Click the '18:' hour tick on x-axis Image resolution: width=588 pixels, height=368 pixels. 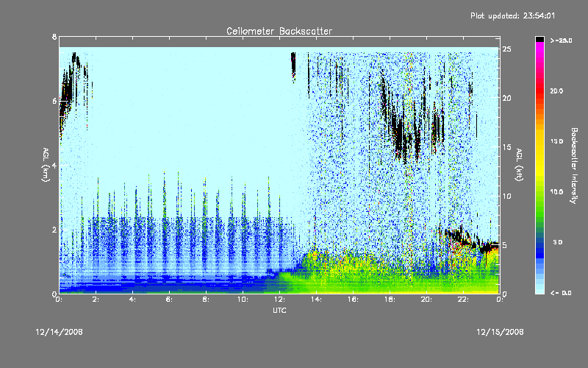click(x=390, y=300)
